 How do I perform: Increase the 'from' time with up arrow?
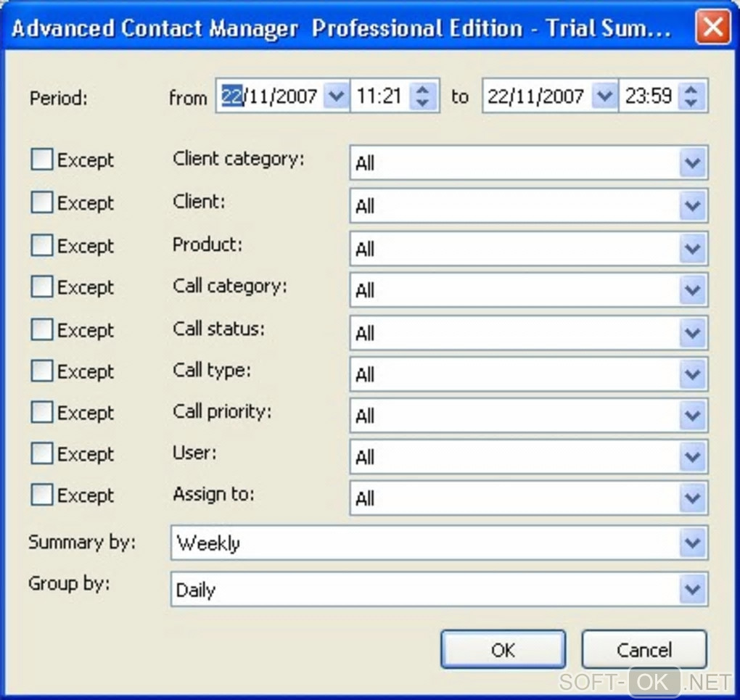coord(424,89)
